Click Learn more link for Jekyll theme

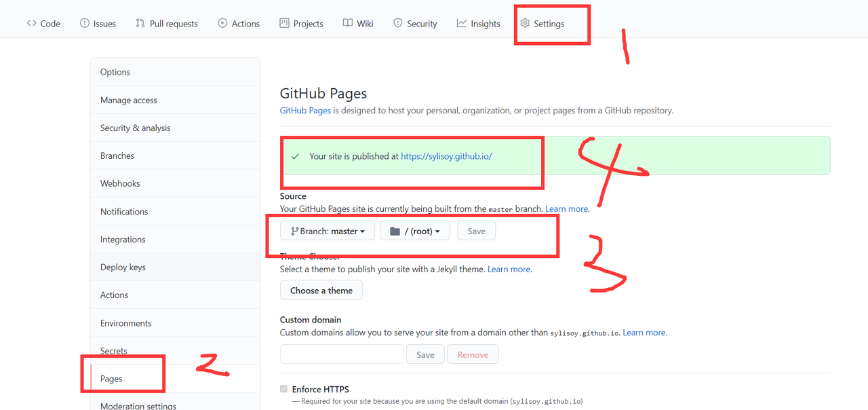click(509, 269)
